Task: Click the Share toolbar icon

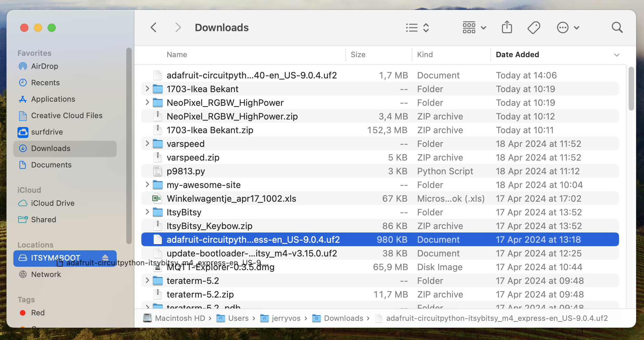Action: coord(507,27)
